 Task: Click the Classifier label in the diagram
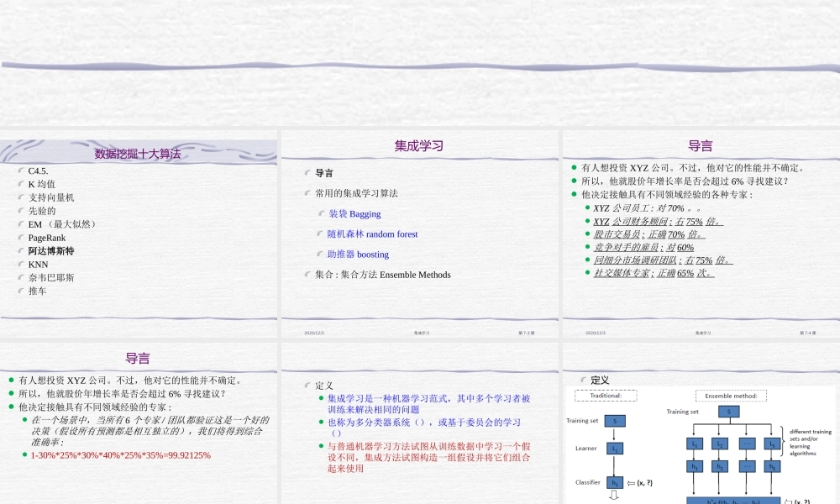point(588,482)
